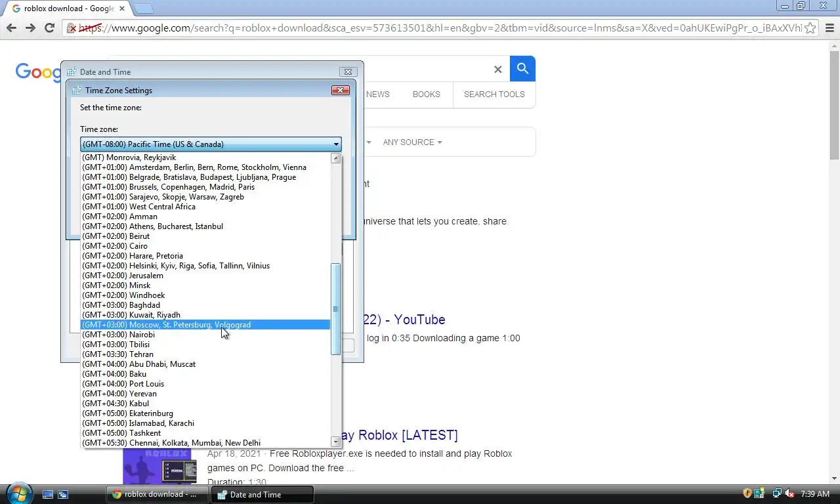Select Helsinki, Kyiv, Riga, Sofia time zone

[205, 266]
